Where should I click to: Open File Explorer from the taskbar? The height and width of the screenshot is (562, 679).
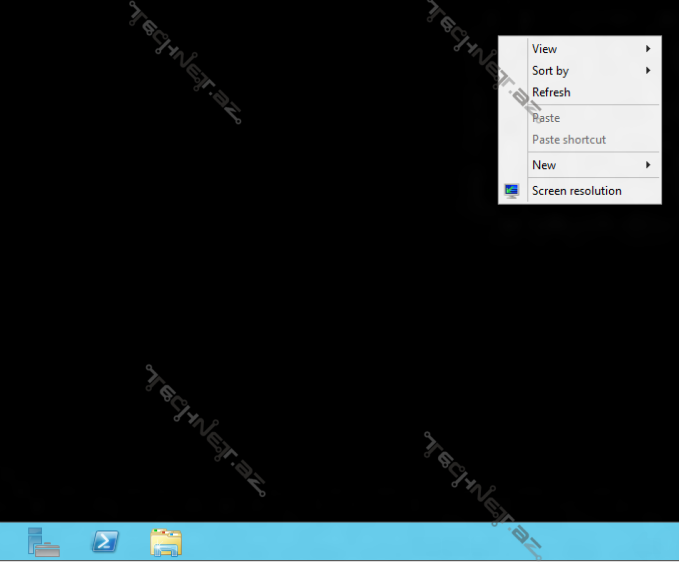pos(166,542)
